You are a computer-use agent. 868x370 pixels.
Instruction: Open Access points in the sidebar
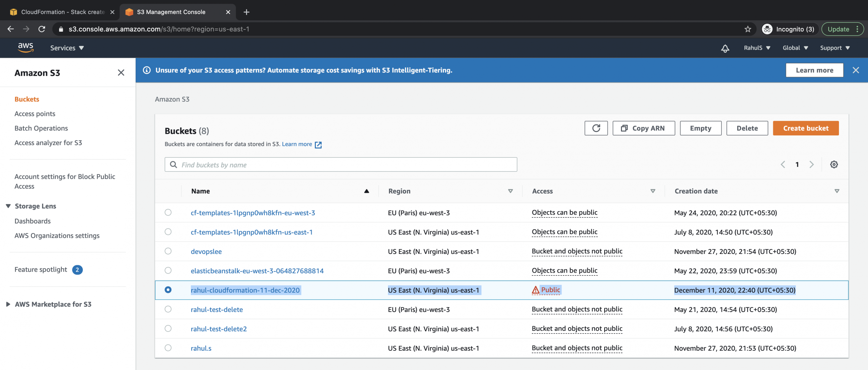tap(35, 114)
